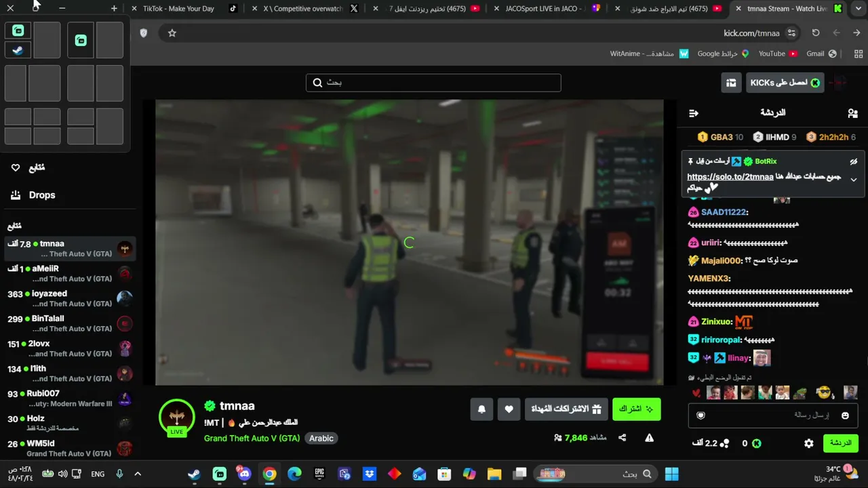Viewport: 868px width, 488px height.
Task: Select 2lovx channel in sidebar
Action: [69, 349]
